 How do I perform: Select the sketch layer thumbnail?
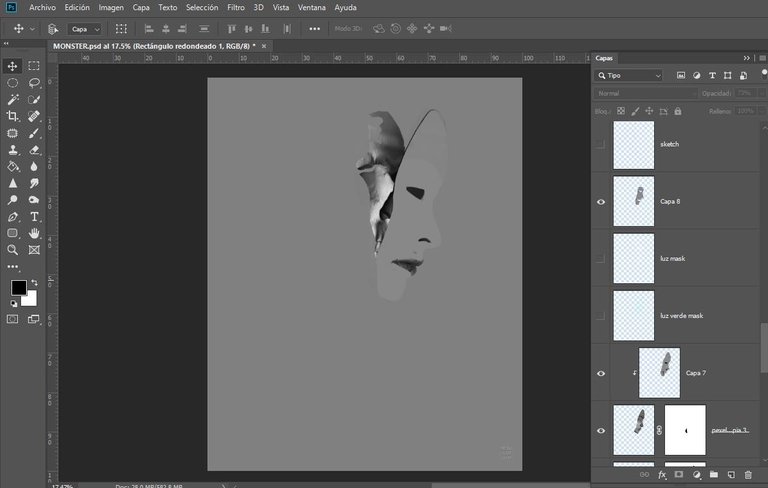tap(634, 145)
